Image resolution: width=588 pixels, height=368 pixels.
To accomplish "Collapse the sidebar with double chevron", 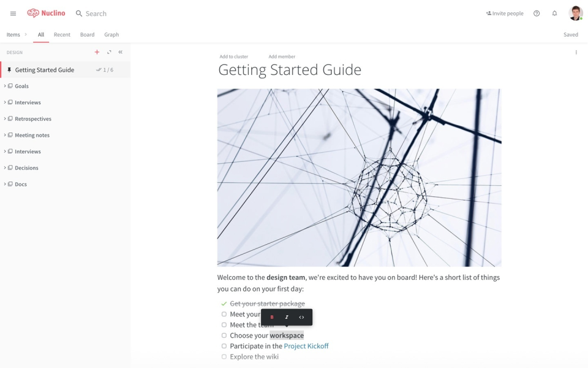I will 121,52.
